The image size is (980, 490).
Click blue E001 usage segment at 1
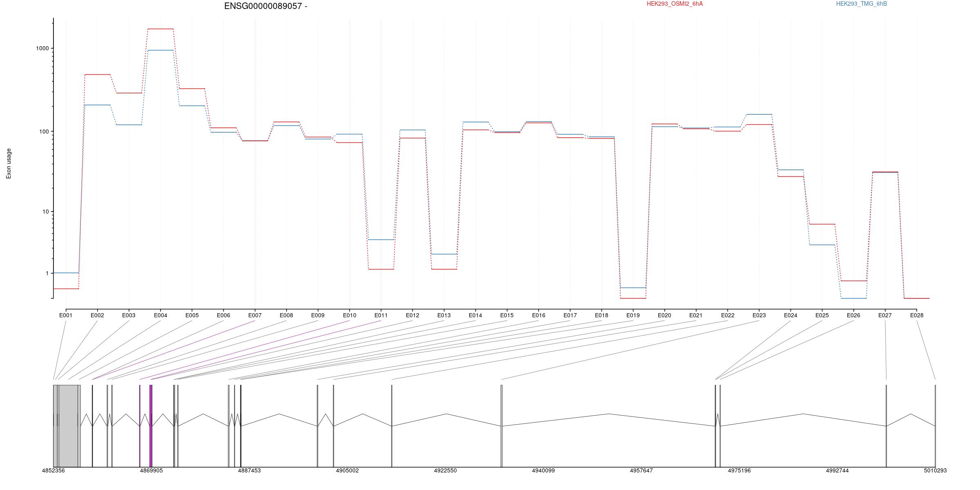coord(66,273)
